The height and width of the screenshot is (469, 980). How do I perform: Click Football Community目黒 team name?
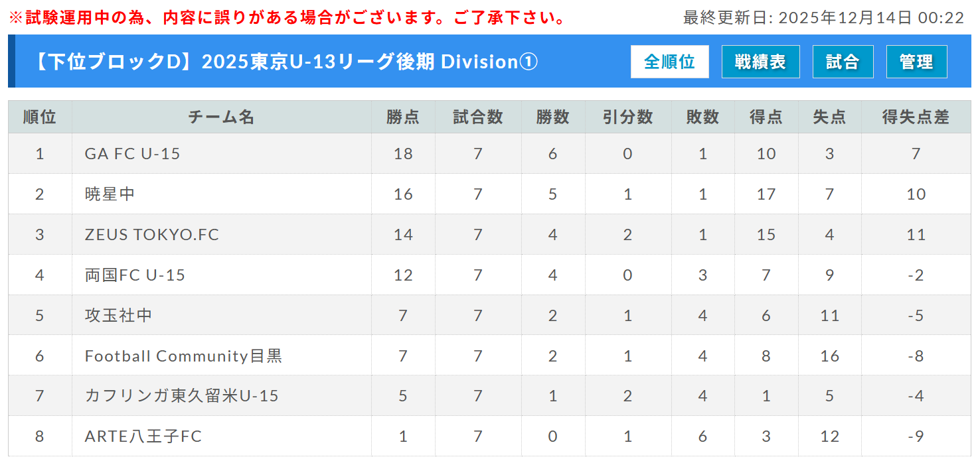point(183,356)
